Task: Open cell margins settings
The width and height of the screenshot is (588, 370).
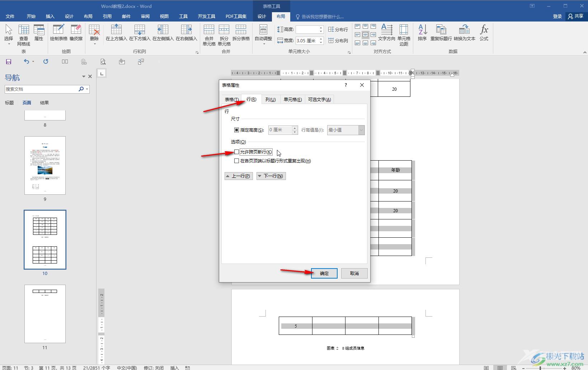Action: pyautogui.click(x=404, y=35)
